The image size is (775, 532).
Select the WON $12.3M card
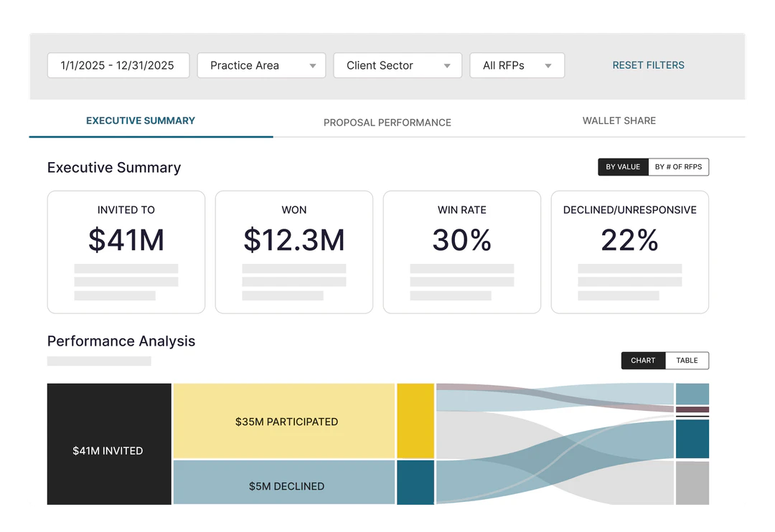click(294, 252)
